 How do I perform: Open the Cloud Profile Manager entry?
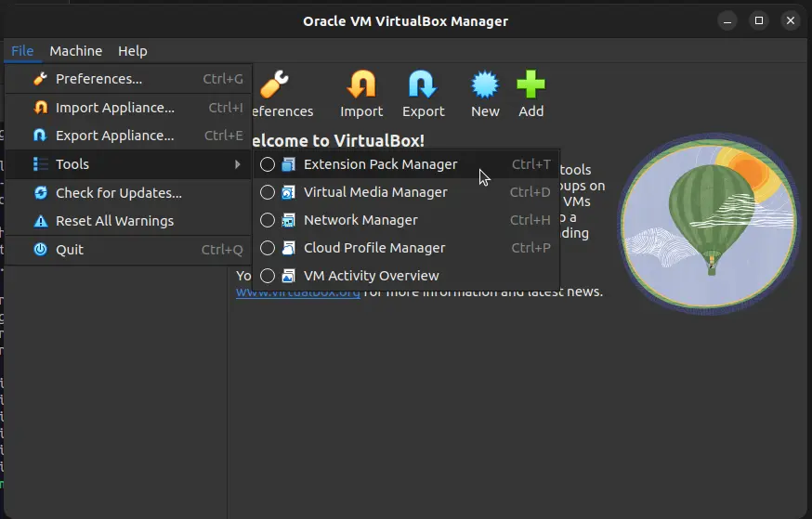click(406, 249)
